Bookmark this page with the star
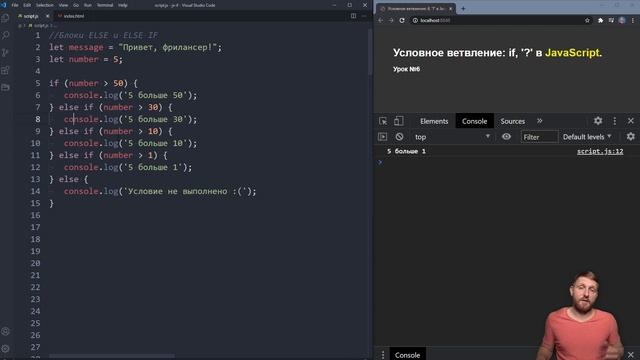Image resolution: width=640 pixels, height=360 pixels. pyautogui.click(x=587, y=20)
